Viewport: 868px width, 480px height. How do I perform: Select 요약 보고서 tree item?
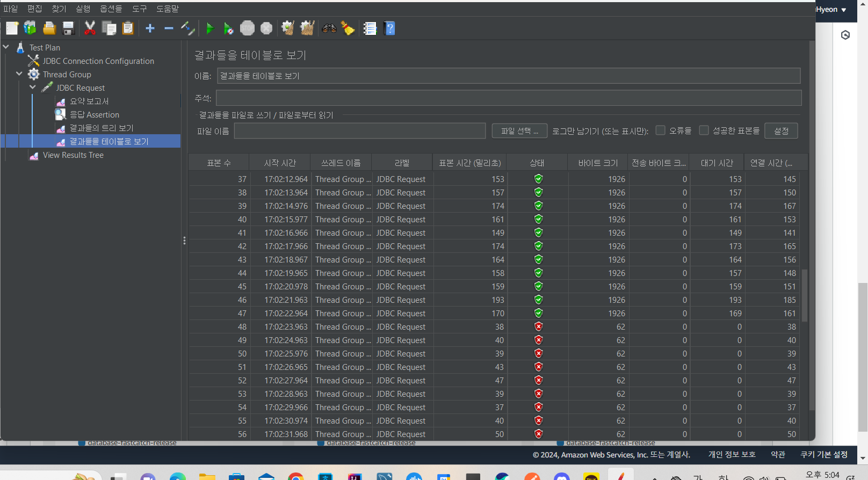tap(89, 101)
